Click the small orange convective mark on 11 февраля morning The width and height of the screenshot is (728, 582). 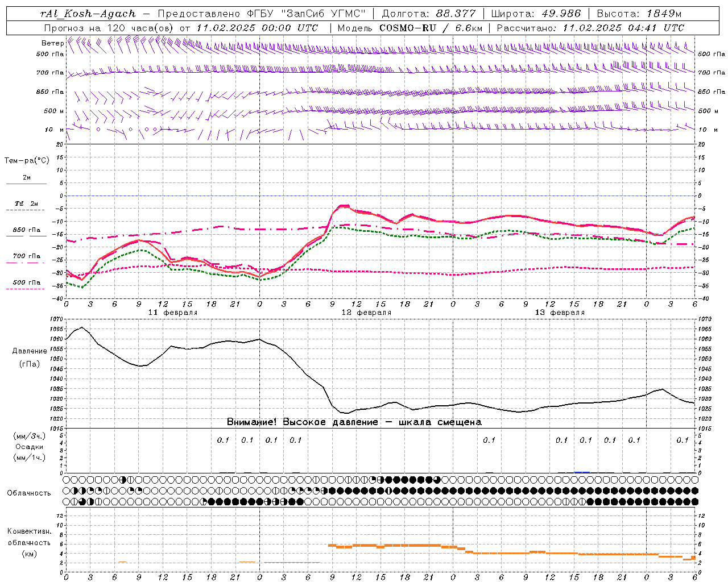pos(122,562)
